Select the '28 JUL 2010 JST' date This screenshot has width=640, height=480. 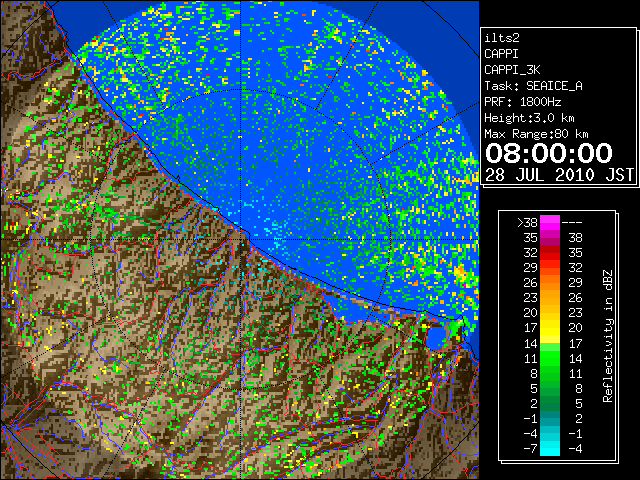559,175
